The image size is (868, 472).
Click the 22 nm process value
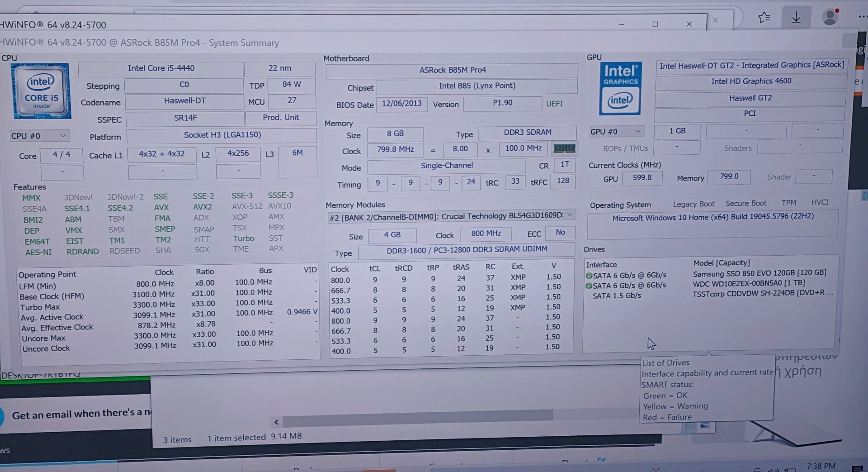(x=279, y=68)
